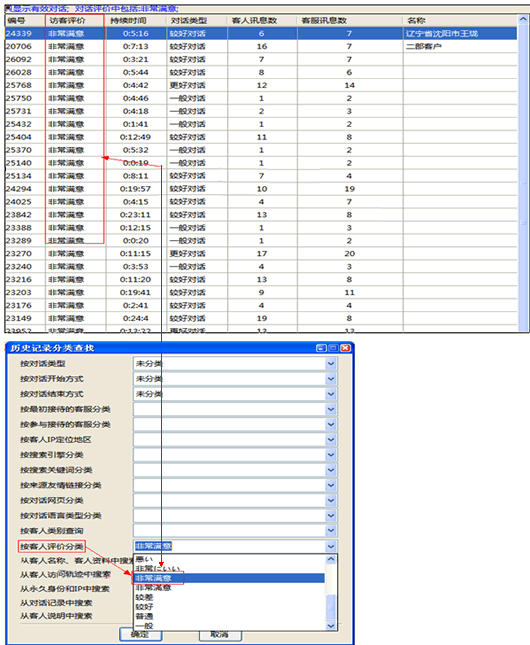Screen dimensions: 530x645
Task: Select conversation row 23203
Action: [261, 293]
